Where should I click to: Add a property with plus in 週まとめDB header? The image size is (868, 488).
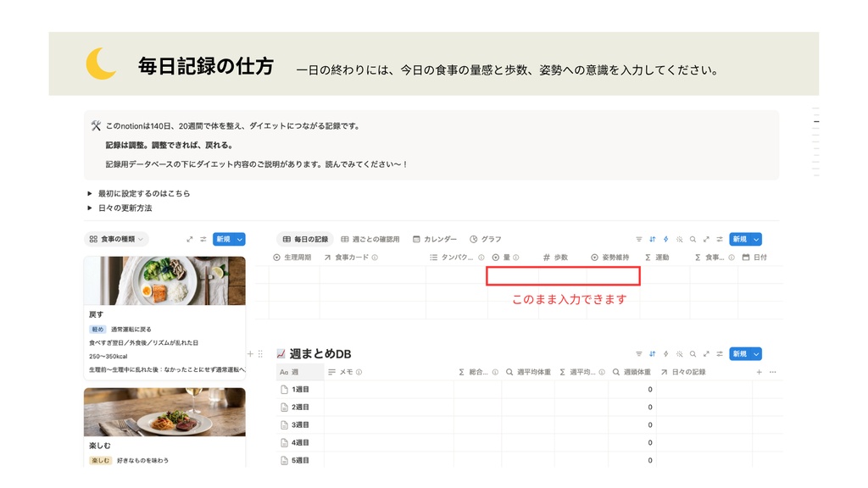759,372
